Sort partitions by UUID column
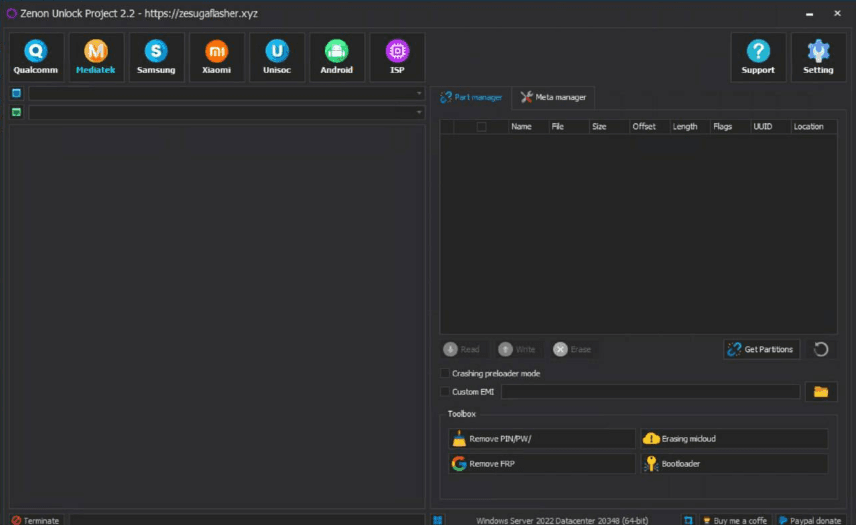The height and width of the screenshot is (525, 856). point(771,127)
